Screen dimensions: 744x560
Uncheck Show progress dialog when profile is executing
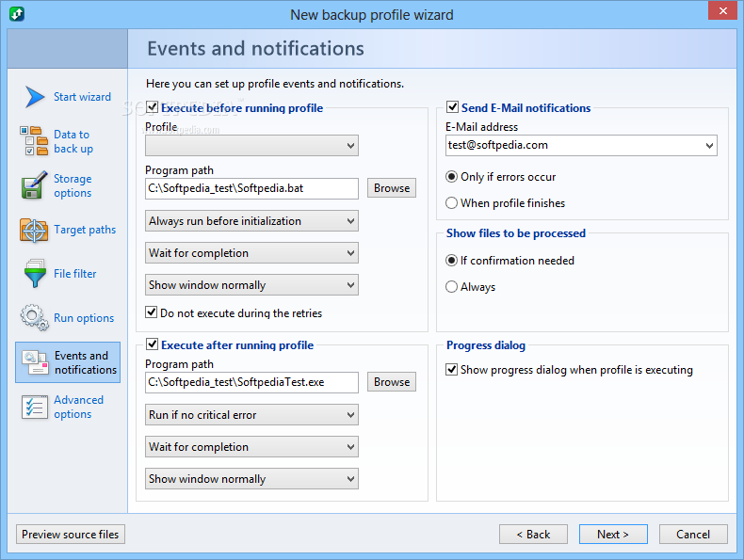[x=452, y=369]
